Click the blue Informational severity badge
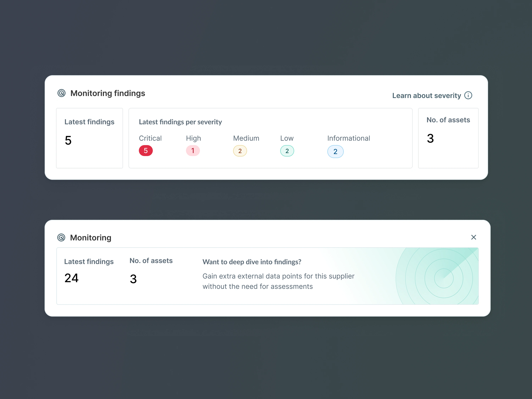Screen dimensions: 532x399 point(335,151)
